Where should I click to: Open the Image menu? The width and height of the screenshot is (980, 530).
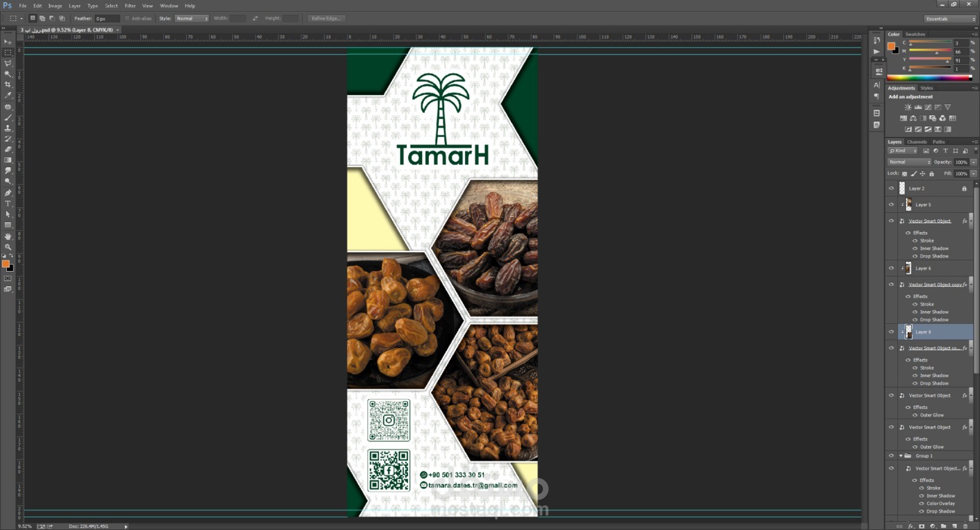pyautogui.click(x=55, y=6)
